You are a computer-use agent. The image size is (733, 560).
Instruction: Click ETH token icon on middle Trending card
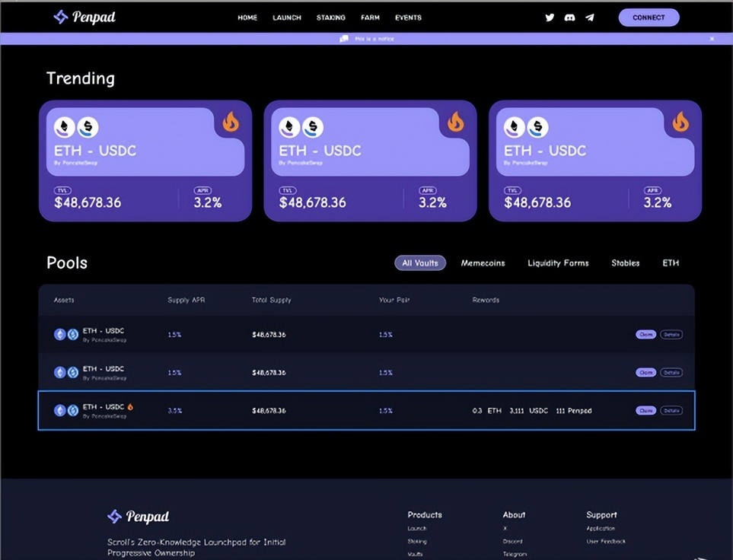click(289, 127)
